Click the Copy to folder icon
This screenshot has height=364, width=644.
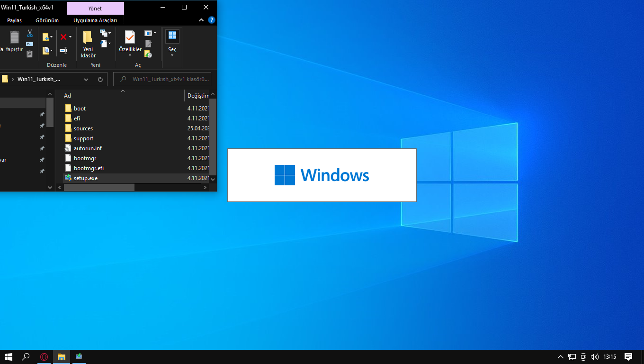click(x=45, y=50)
